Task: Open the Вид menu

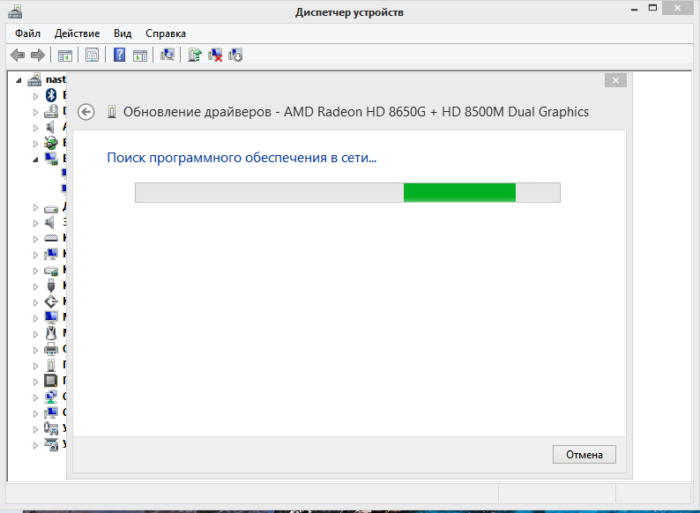Action: click(x=122, y=33)
